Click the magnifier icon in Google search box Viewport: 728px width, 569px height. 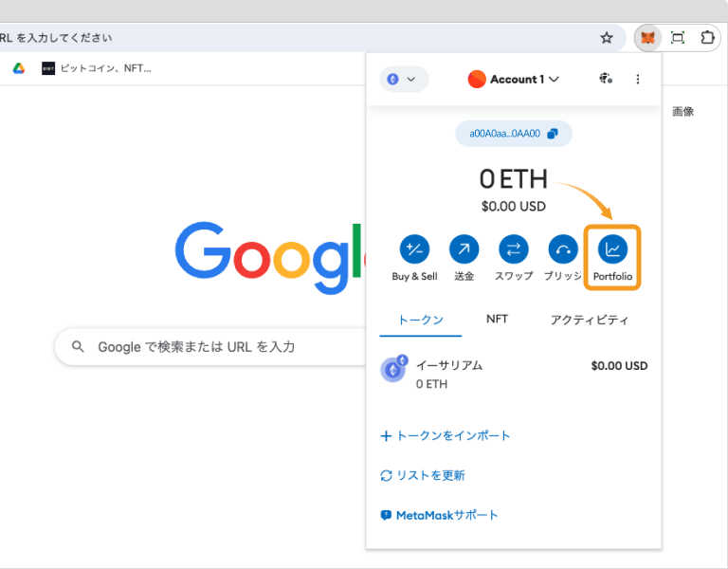pyautogui.click(x=78, y=346)
